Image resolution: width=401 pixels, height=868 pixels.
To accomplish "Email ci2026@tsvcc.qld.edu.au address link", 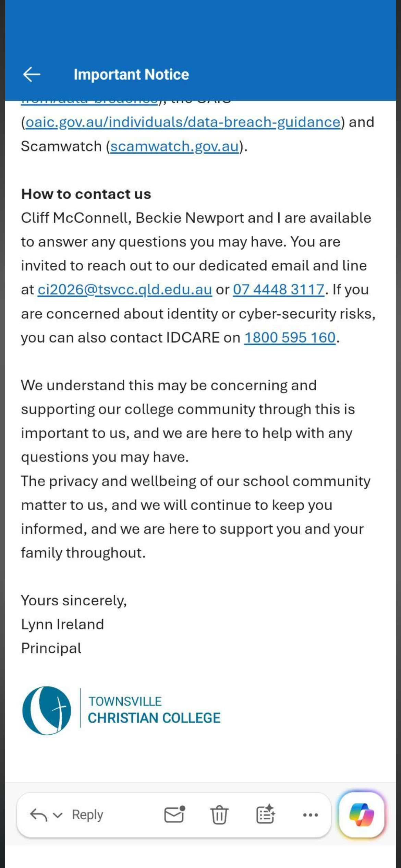I will click(125, 290).
